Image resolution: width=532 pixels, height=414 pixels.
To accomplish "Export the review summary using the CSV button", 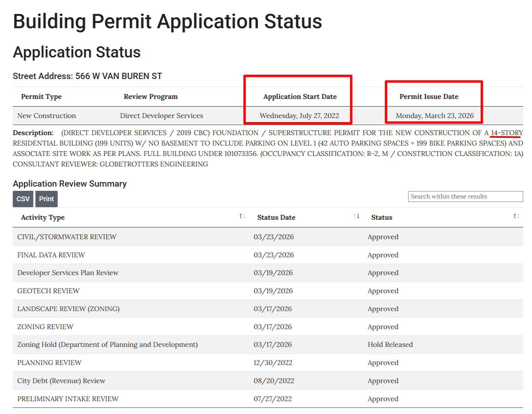I will (x=23, y=199).
